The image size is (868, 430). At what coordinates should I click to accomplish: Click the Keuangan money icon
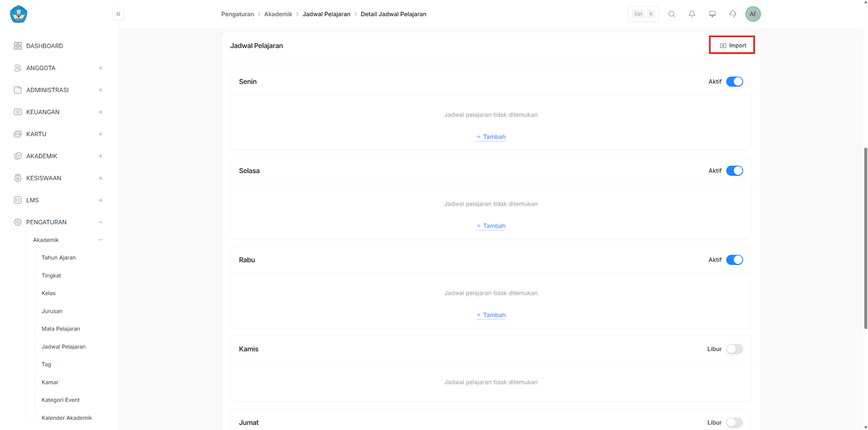18,112
